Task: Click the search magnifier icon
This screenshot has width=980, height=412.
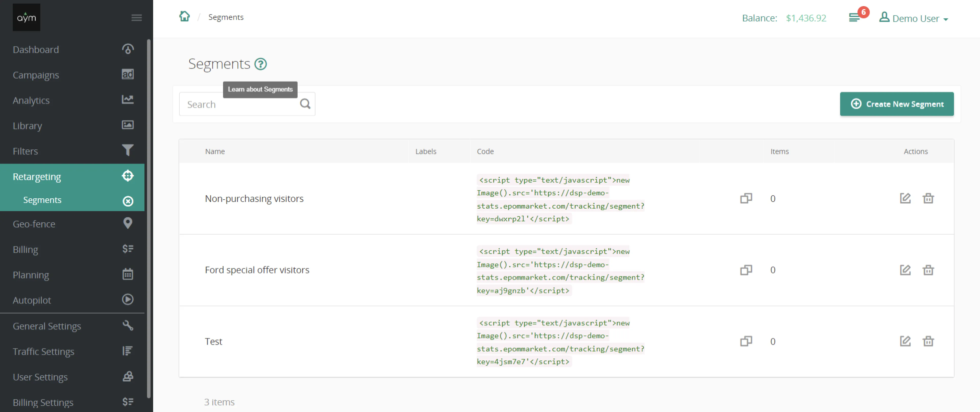Action: 305,104
